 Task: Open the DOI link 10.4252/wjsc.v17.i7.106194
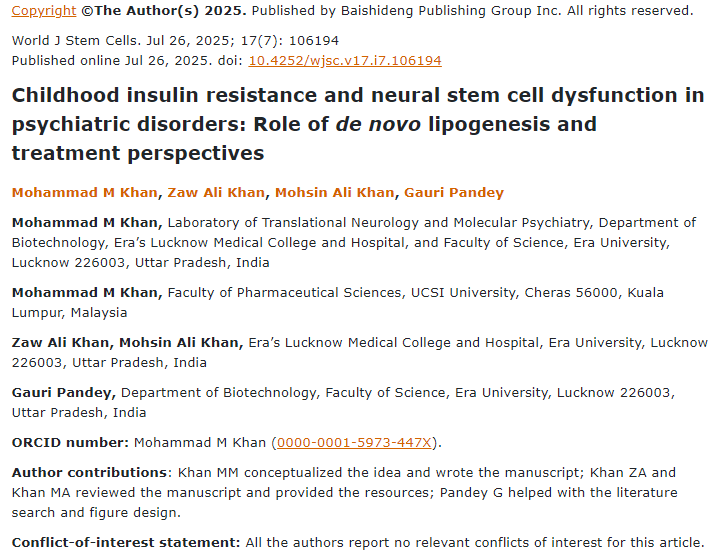345,60
